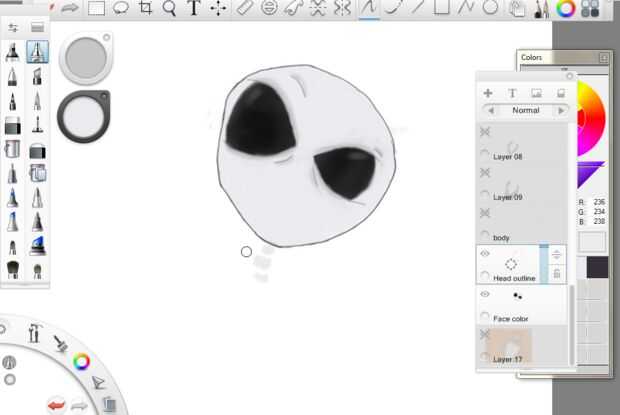
Task: Select the straight Line draw tool
Action: (x=417, y=7)
